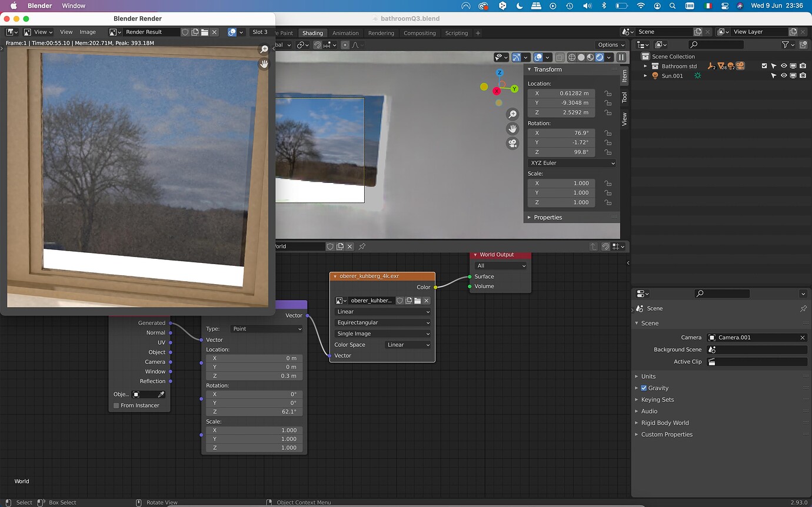
Task: Open the outliner filter options
Action: 786,44
